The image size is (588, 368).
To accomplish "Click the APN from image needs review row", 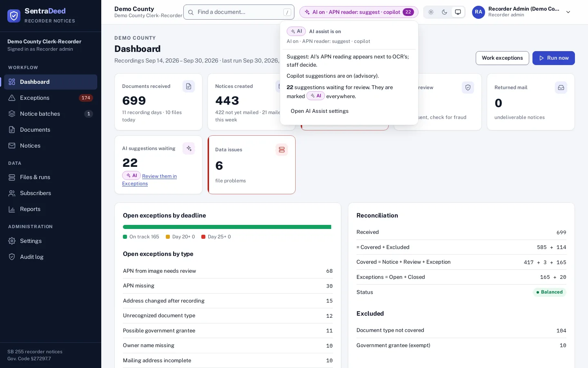I will [228, 271].
